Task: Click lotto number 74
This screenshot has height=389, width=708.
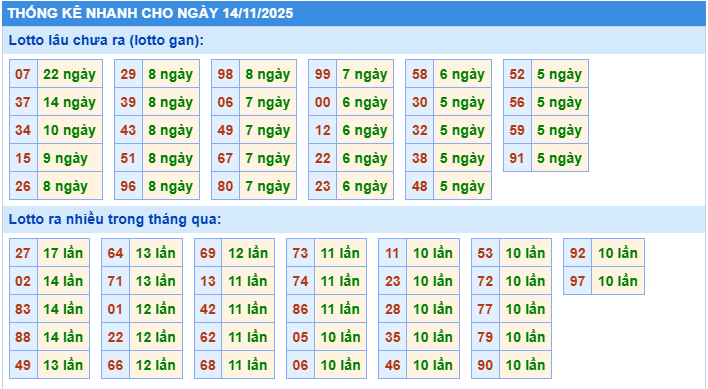Action: (300, 281)
